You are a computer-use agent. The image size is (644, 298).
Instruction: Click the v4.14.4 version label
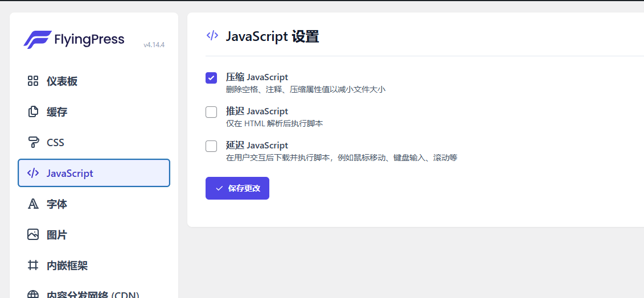tap(154, 45)
